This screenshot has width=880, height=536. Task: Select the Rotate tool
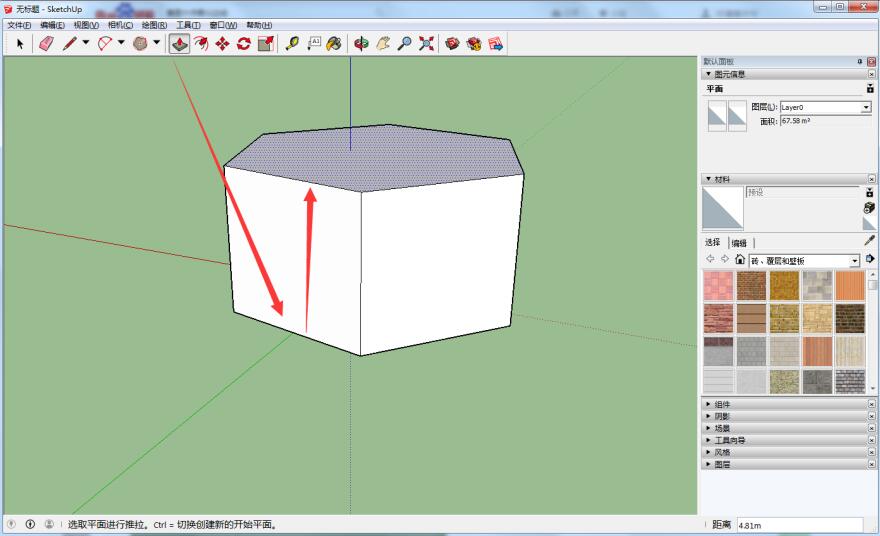click(244, 43)
